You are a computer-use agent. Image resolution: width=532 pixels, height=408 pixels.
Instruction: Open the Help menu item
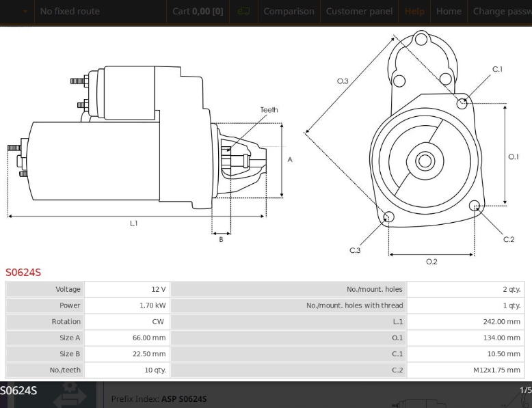coord(414,12)
